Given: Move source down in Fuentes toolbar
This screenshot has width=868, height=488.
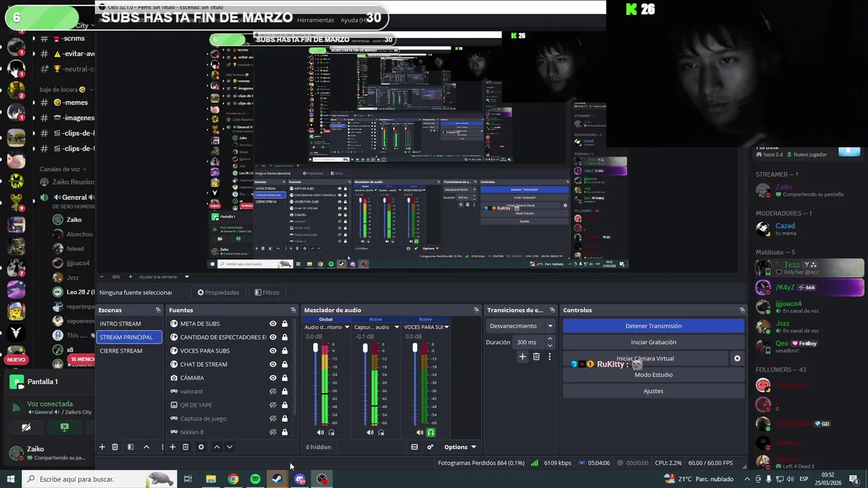Looking at the screenshot, I should [229, 447].
